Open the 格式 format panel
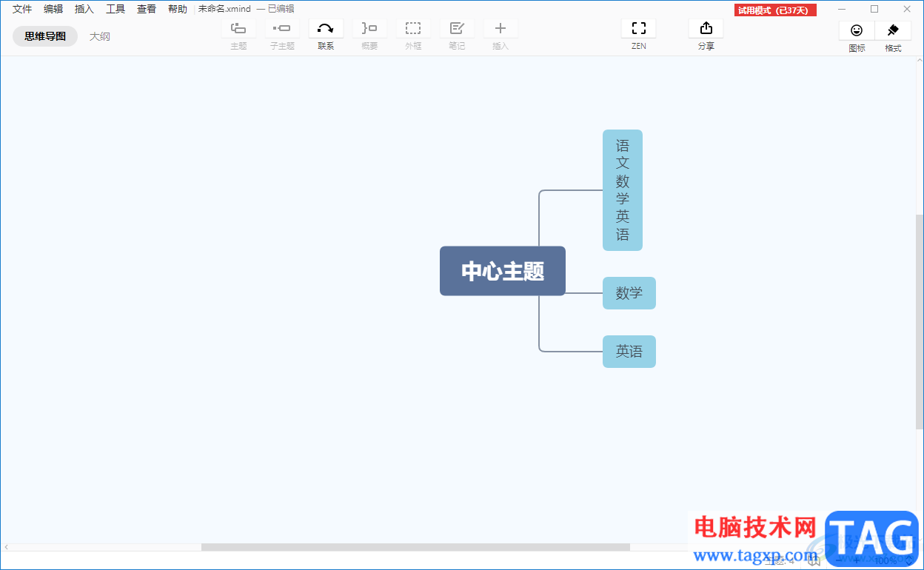924x570 pixels. pyautogui.click(x=893, y=30)
